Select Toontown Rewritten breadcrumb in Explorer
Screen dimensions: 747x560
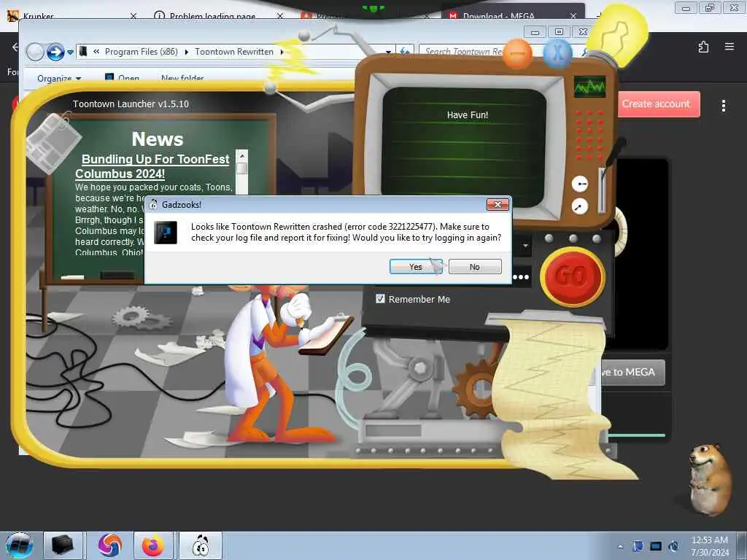point(234,52)
